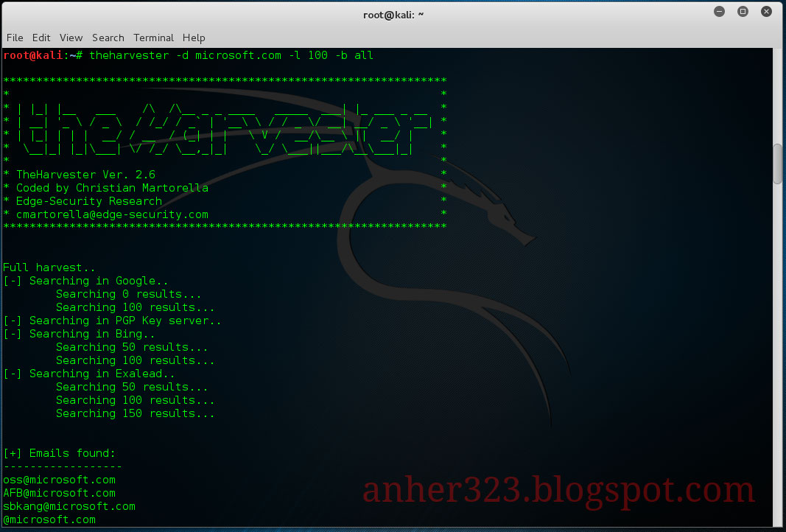The width and height of the screenshot is (786, 532).
Task: Click the TheHarvester Ver. 2.6 line
Action: (x=85, y=175)
